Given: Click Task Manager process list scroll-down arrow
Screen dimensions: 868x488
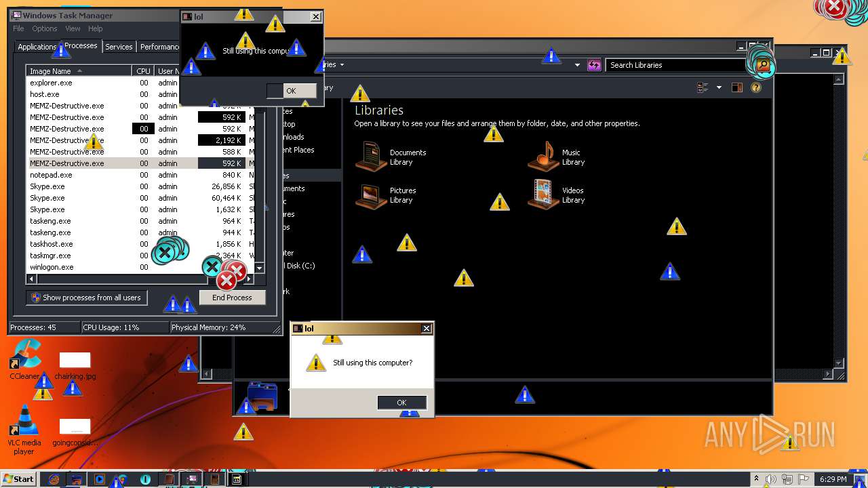Looking at the screenshot, I should pos(259,268).
